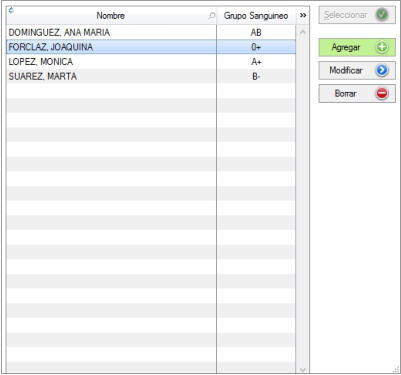Image resolution: width=401 pixels, height=375 pixels.
Task: Click the Modificar button
Action: point(357,70)
